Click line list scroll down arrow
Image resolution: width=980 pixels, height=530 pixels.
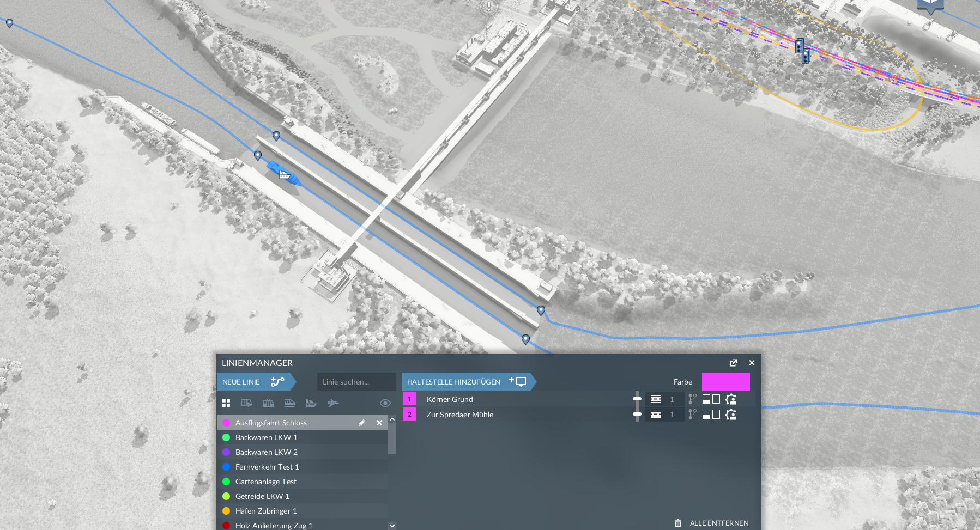[x=392, y=526]
